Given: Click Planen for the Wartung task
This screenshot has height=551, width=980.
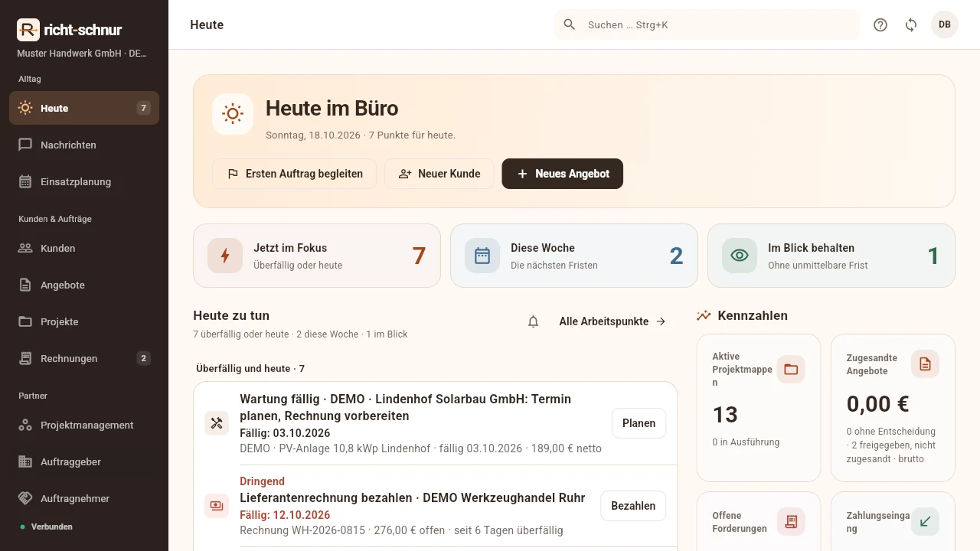Looking at the screenshot, I should pos(639,423).
